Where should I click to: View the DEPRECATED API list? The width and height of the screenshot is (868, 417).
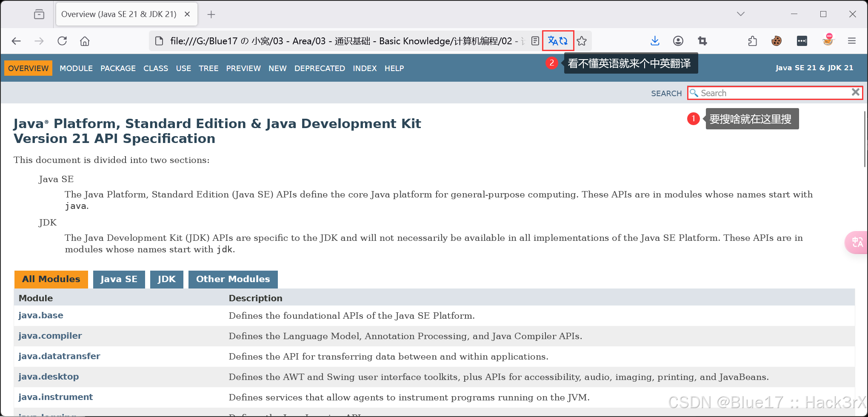pos(320,68)
